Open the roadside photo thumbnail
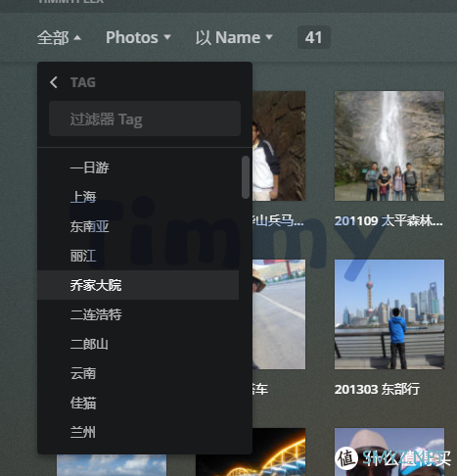Image resolution: width=457 pixels, height=476 pixels. coord(279,314)
